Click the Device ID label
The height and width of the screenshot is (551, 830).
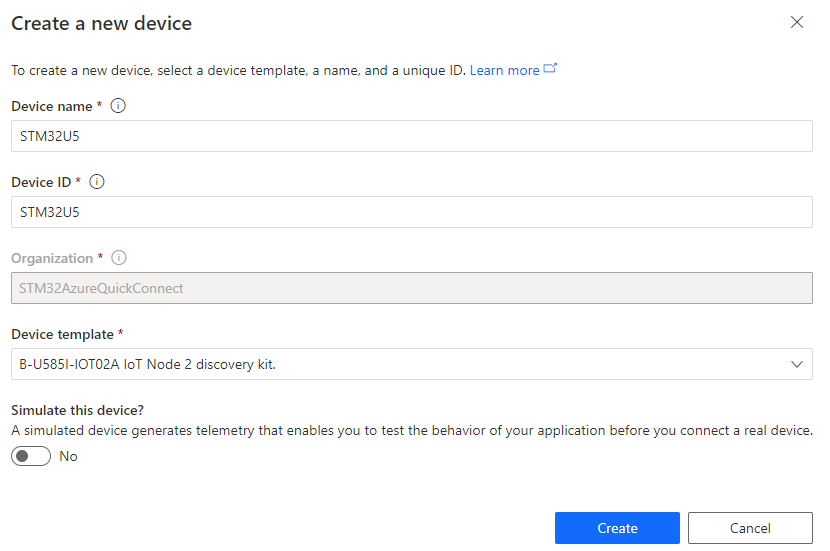41,183
